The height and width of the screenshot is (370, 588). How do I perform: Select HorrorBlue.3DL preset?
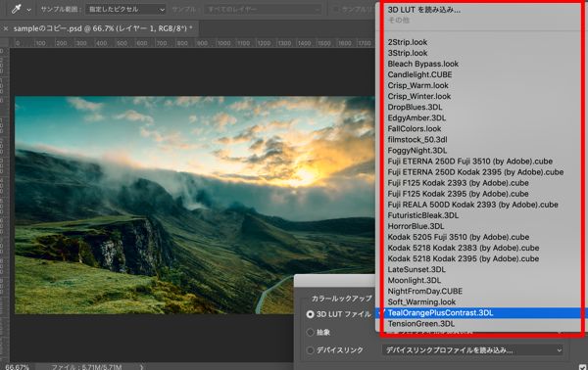[x=416, y=226]
